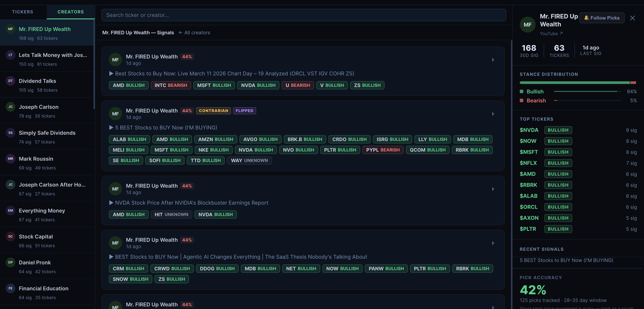This screenshot has height=309, width=644.
Task: Click the DDOG BULLISH tag
Action: coord(217,269)
